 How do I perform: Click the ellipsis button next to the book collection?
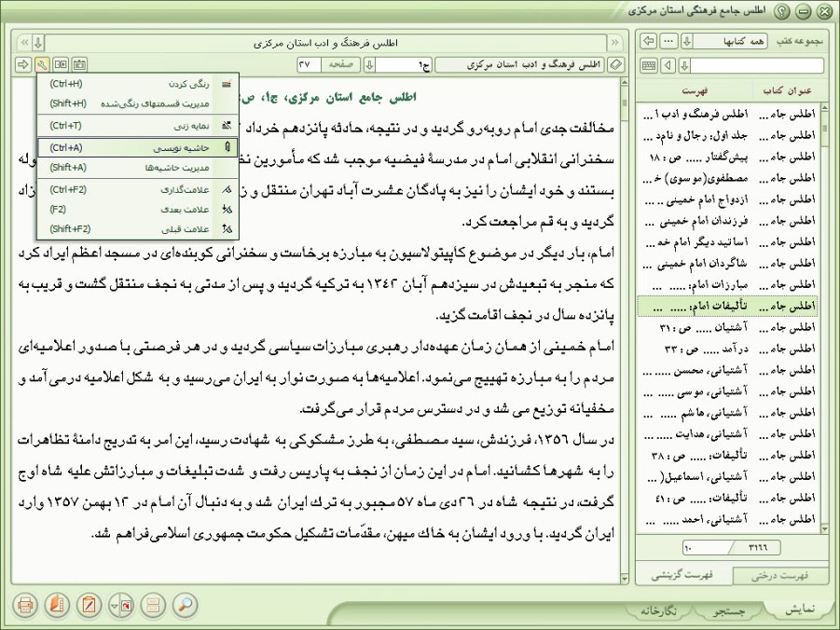tap(668, 41)
